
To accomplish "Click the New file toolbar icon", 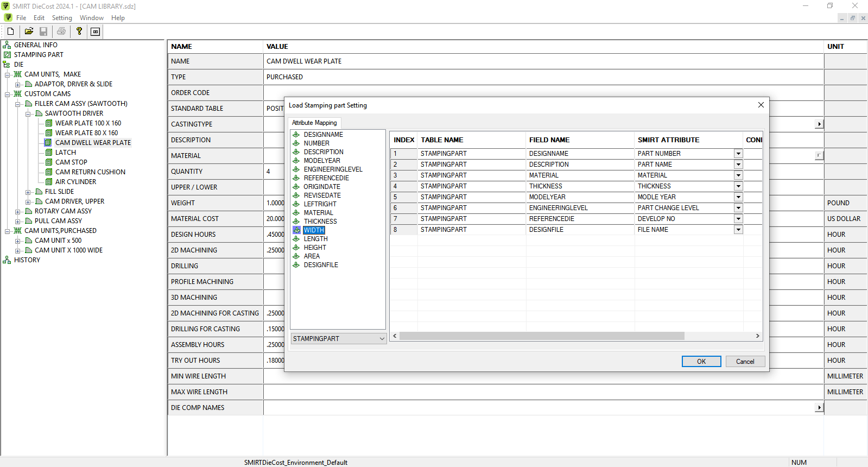I will click(10, 31).
